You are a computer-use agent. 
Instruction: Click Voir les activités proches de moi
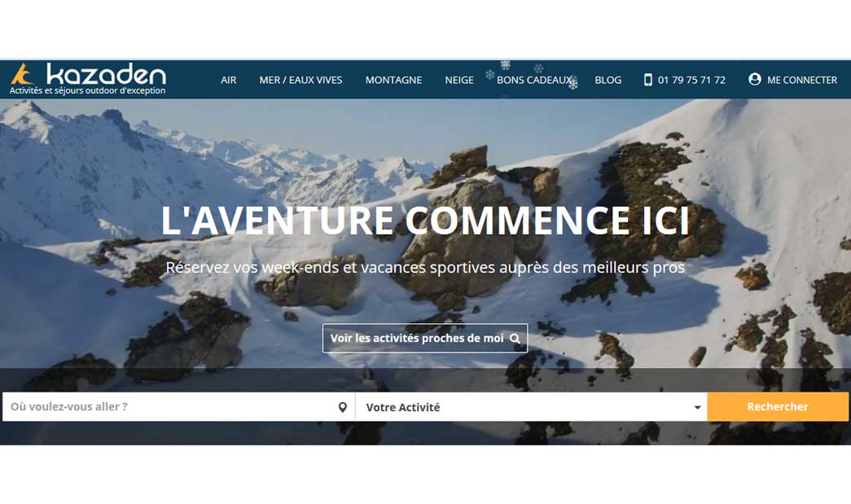(425, 338)
